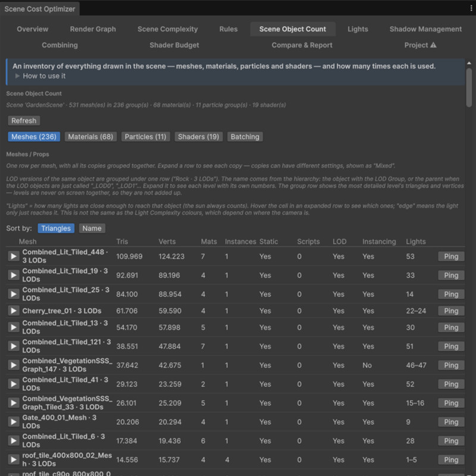Expand the Combined_Lit_Tiled_121 row
Viewport: 476px width, 476px height.
coord(13,346)
